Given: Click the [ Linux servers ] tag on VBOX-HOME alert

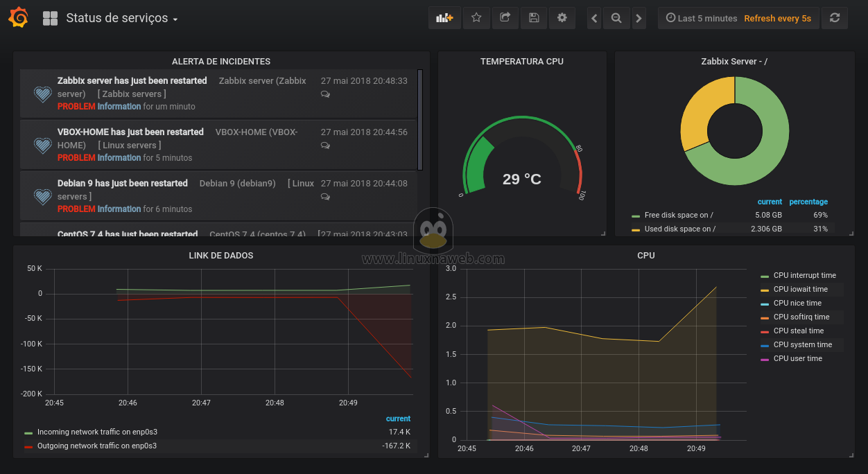Looking at the screenshot, I should click(130, 146).
